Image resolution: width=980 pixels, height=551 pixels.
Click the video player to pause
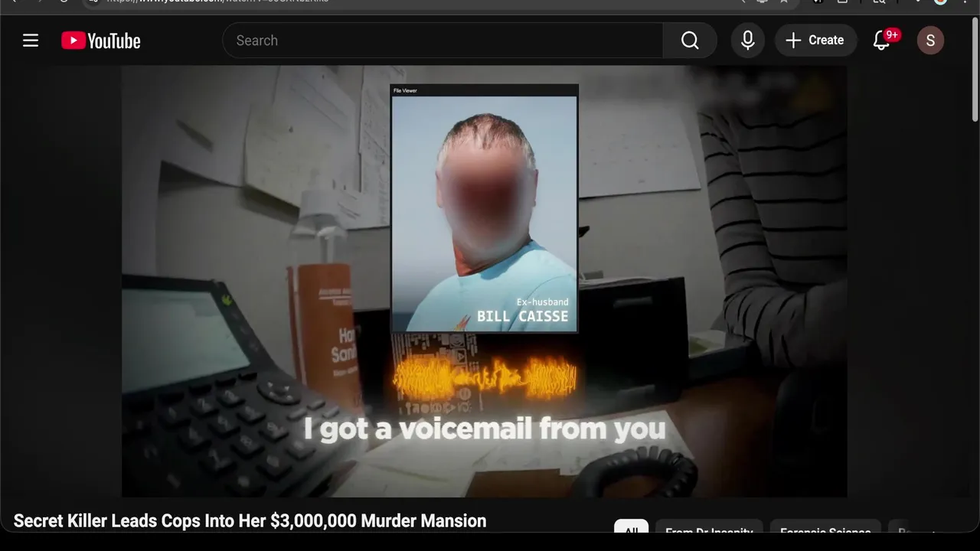click(x=484, y=282)
